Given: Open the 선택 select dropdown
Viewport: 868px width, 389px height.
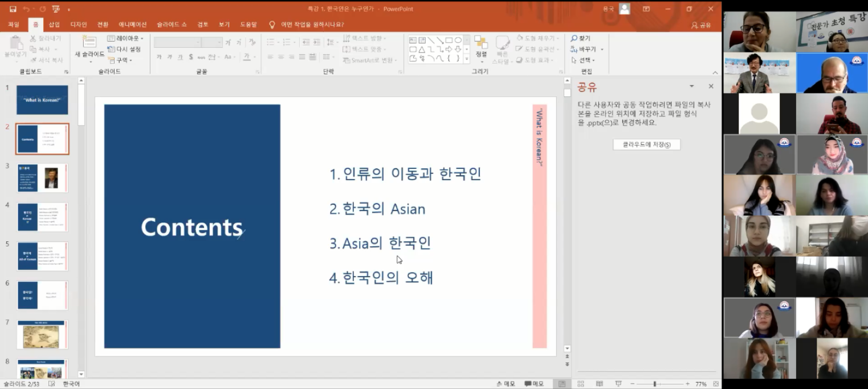Looking at the screenshot, I should [582, 60].
